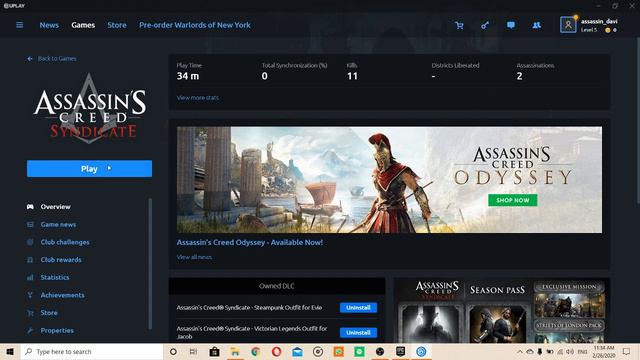Screen dimensions: 640x360
Task: Open the chat messages icon
Action: (511, 25)
